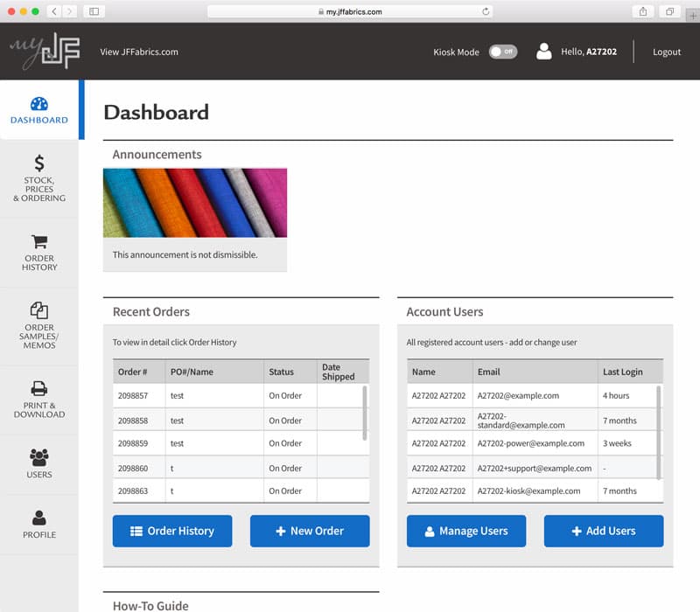Click the user avatar beside Hello
Viewport: 700px width, 612px height.
pos(544,52)
